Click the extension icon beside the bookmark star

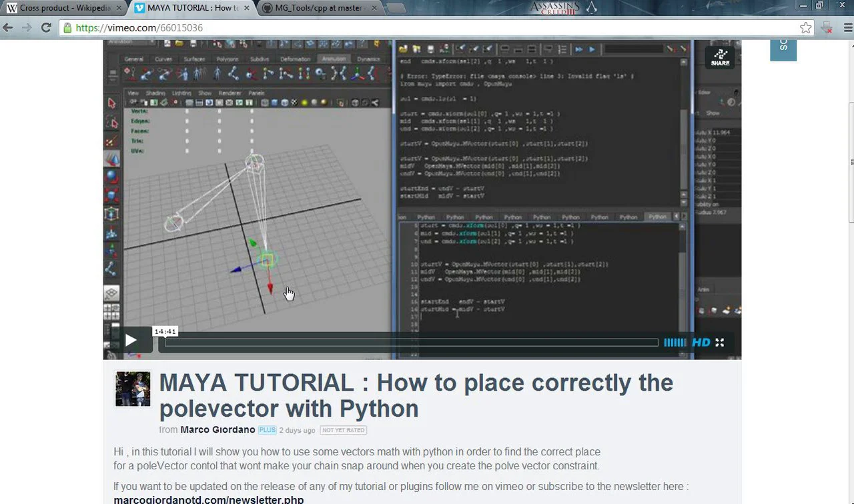[x=826, y=28]
